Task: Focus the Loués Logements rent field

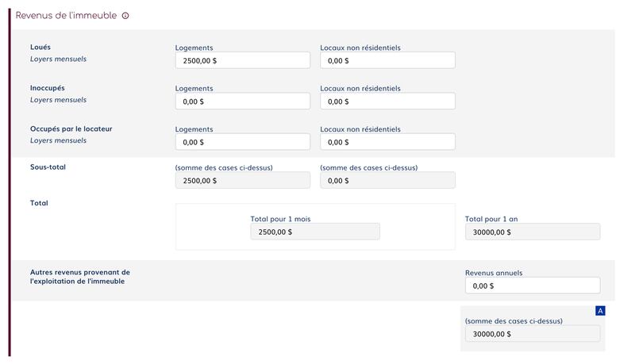Action: [x=242, y=60]
